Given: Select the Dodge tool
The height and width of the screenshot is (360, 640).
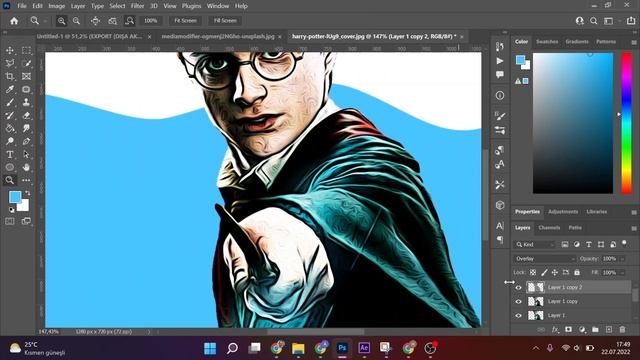Looking at the screenshot, I should point(10,142).
